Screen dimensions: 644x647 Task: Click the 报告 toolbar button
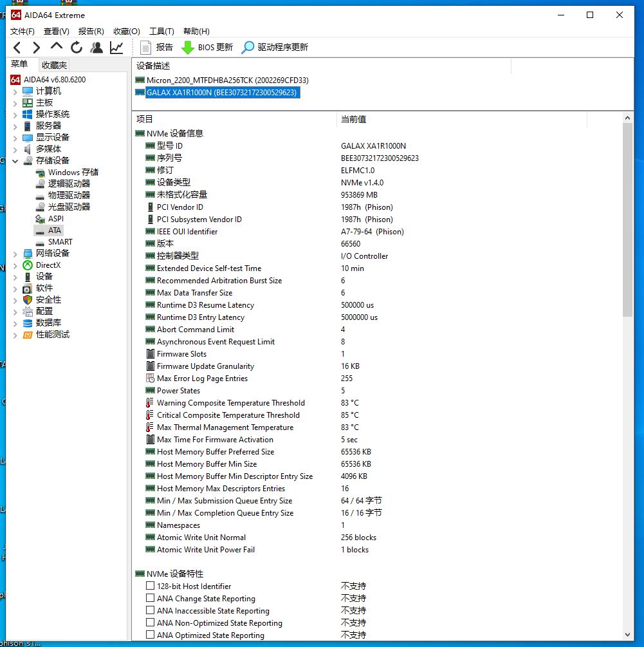(156, 47)
